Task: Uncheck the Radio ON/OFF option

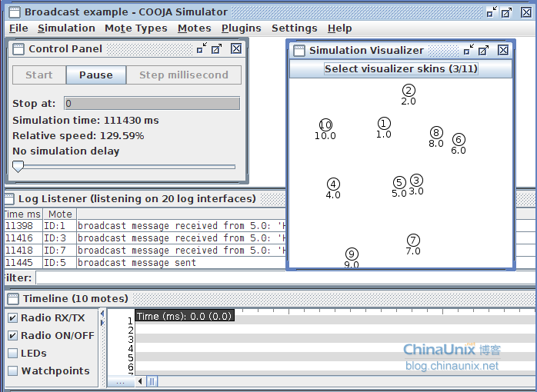Action: (12, 336)
